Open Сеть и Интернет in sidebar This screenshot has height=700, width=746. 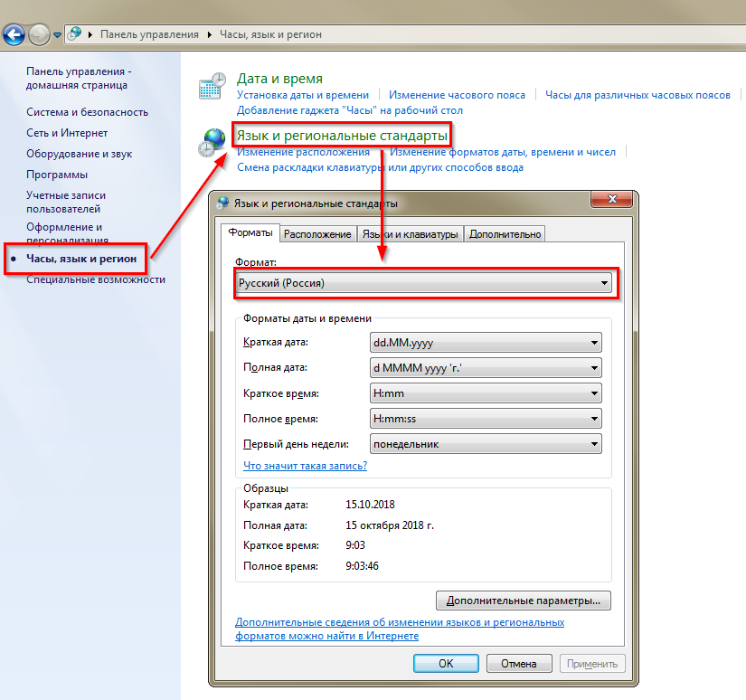pos(67,133)
